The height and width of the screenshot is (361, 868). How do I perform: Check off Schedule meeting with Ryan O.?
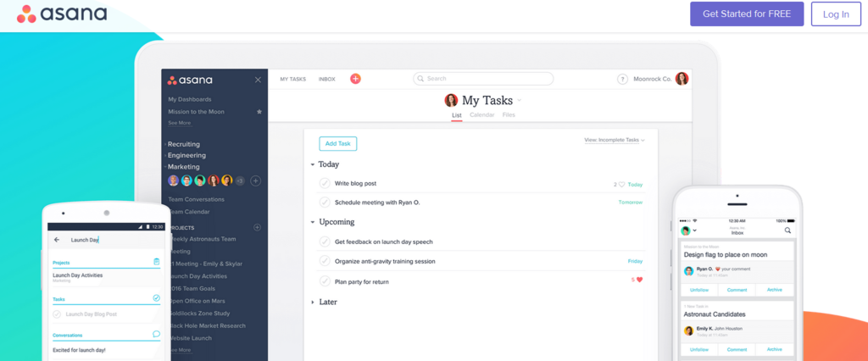coord(325,202)
